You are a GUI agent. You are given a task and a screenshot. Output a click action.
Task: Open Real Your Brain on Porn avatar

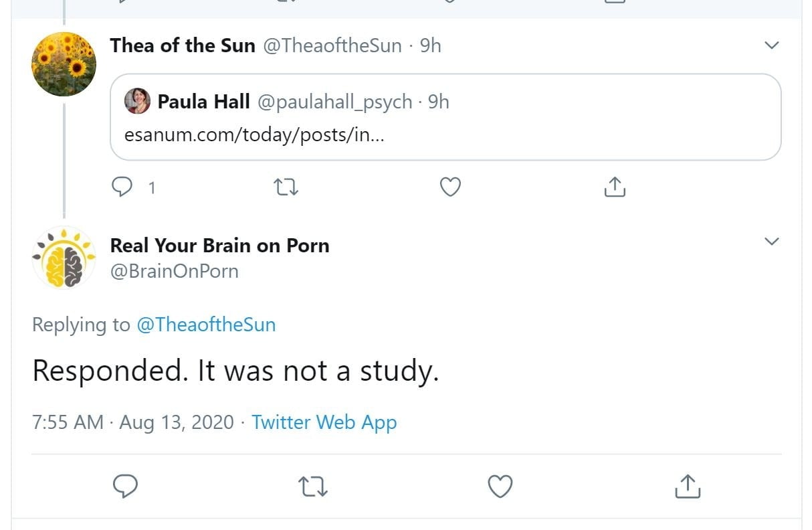(x=64, y=258)
